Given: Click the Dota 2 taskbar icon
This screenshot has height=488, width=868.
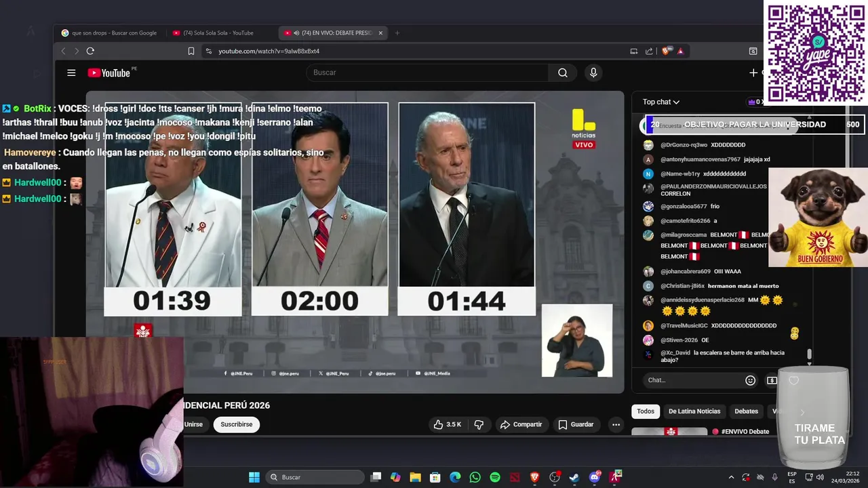Looking at the screenshot, I should coord(515,477).
